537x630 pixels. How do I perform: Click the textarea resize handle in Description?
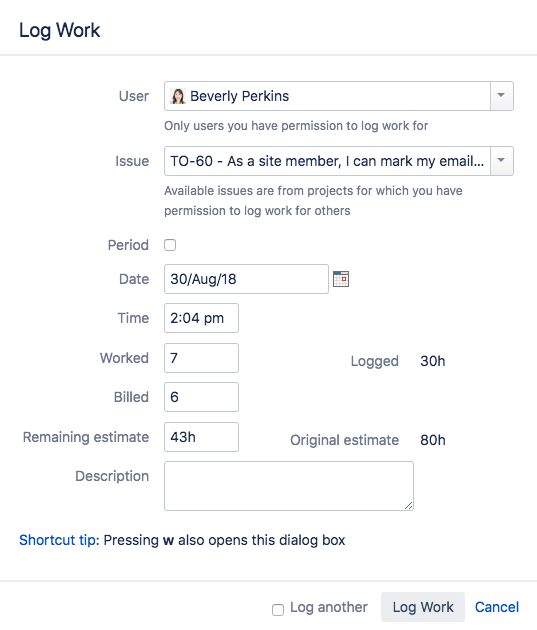pos(408,505)
